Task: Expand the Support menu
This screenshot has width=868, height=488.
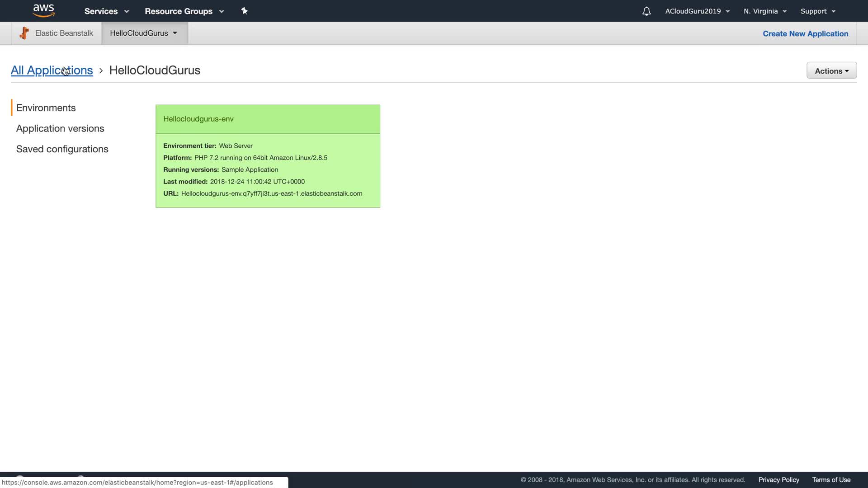Action: [818, 11]
